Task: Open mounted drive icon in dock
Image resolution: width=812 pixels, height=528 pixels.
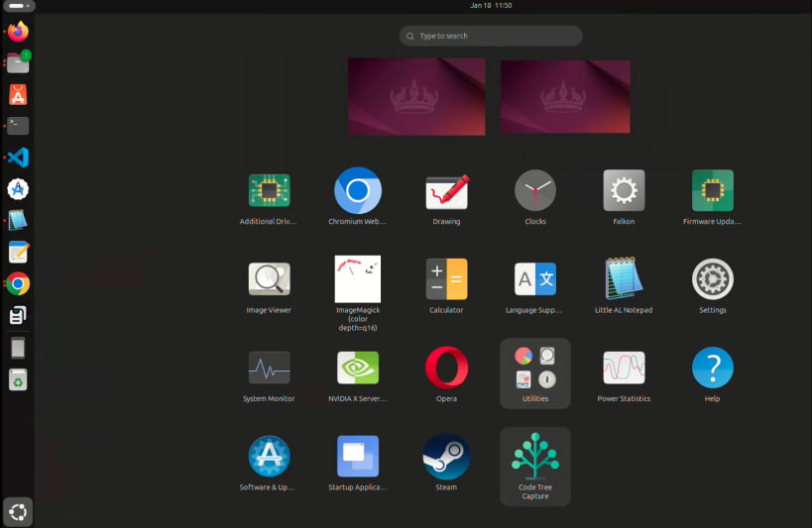Action: point(18,348)
